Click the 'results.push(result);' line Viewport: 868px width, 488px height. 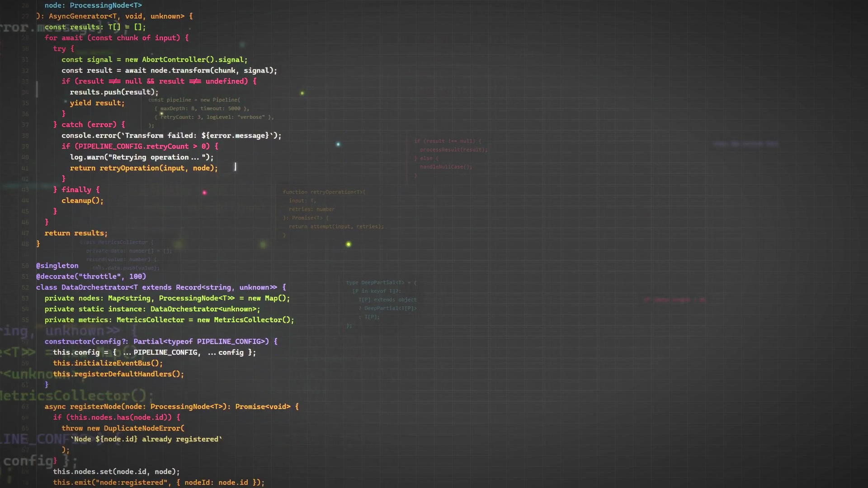tap(114, 92)
